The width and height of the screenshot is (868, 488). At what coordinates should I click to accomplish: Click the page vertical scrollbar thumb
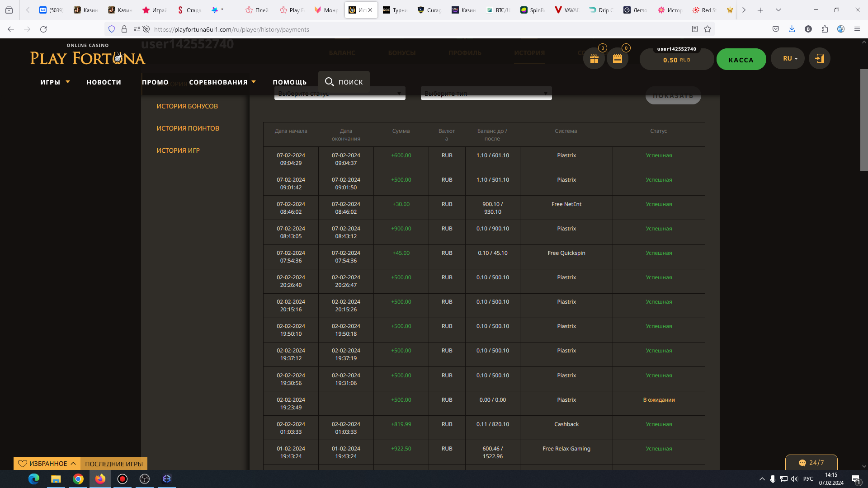click(x=863, y=120)
